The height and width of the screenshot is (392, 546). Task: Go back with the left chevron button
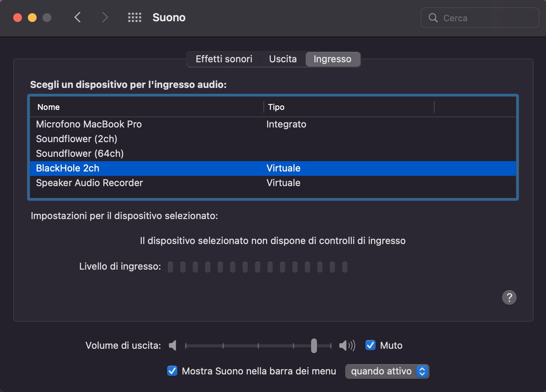pyautogui.click(x=77, y=17)
